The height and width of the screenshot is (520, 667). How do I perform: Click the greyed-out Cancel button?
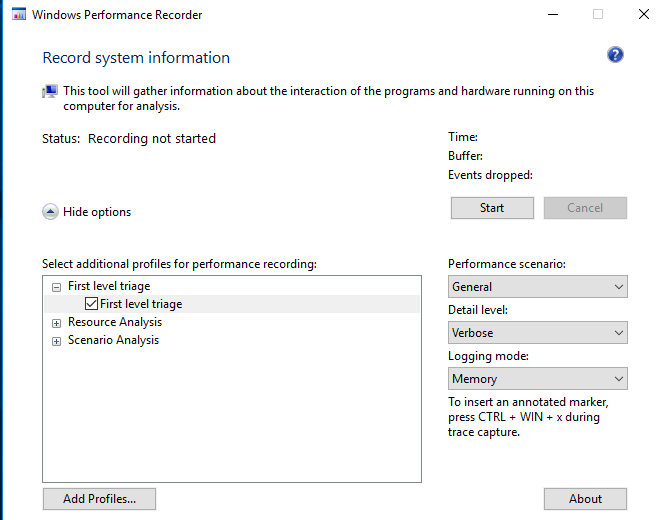point(585,208)
